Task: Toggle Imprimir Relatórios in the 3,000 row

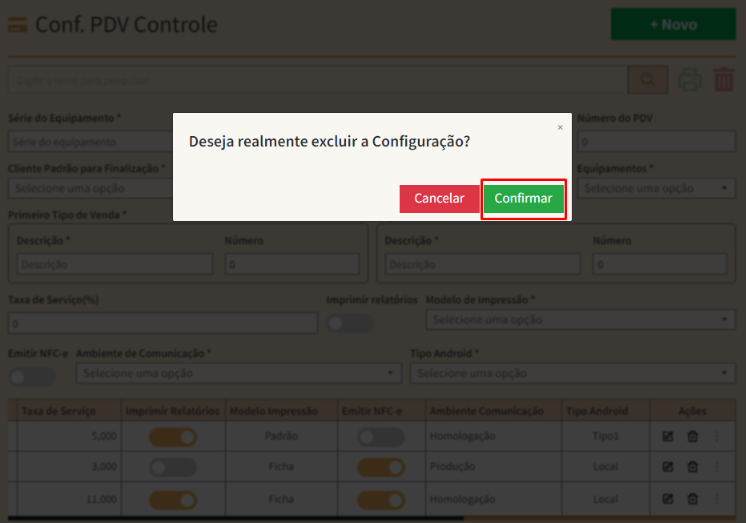Action: pos(173,467)
